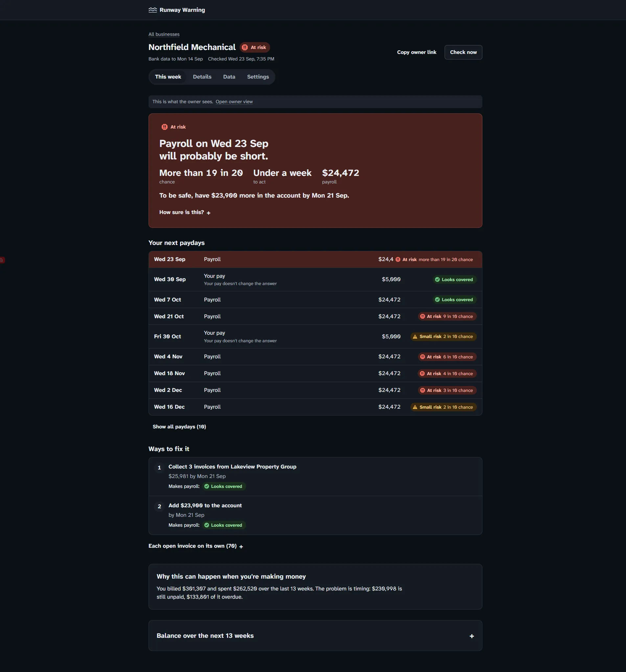Click the Bank data to Mon 14 Sep text
Image resolution: width=626 pixels, height=672 pixels.
[x=176, y=59]
